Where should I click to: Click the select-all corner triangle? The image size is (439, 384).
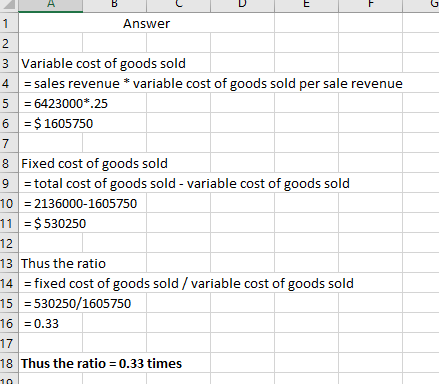point(9,6)
